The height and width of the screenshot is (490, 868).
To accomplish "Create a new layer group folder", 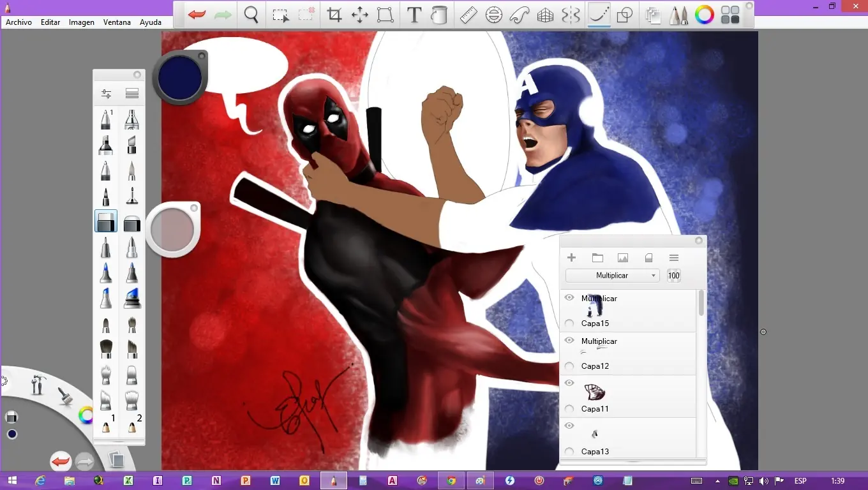I will pos(597,258).
